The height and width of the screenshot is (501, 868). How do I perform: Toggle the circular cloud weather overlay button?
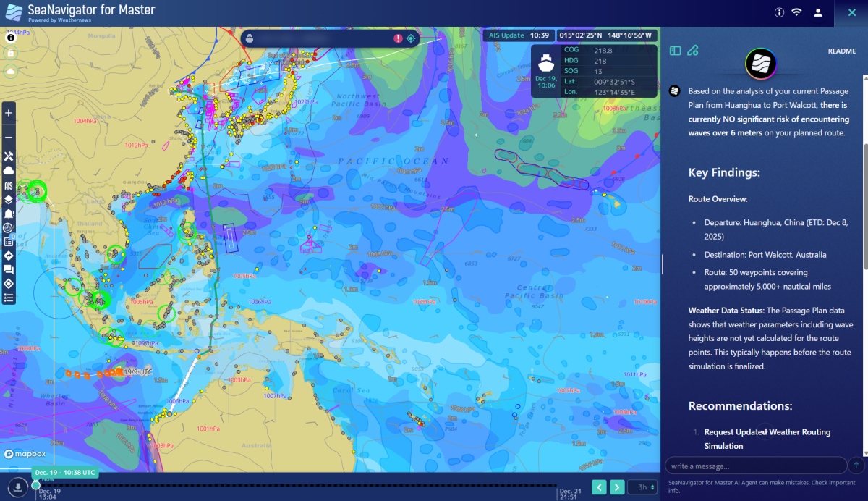click(x=11, y=71)
